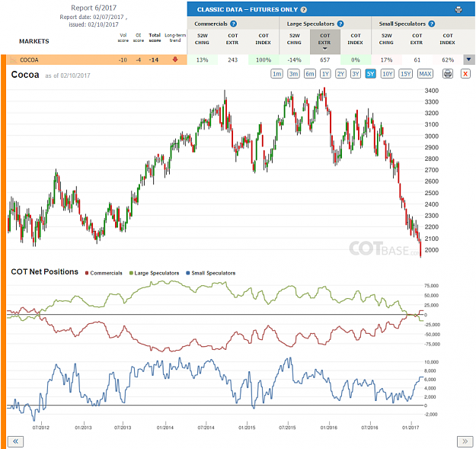Click the small chart icon beside COCOA
This screenshot has width=476, height=449.
coord(13,60)
